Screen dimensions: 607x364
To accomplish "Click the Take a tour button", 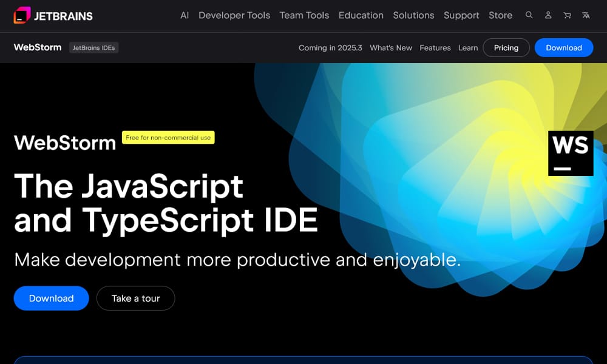I will (x=135, y=298).
